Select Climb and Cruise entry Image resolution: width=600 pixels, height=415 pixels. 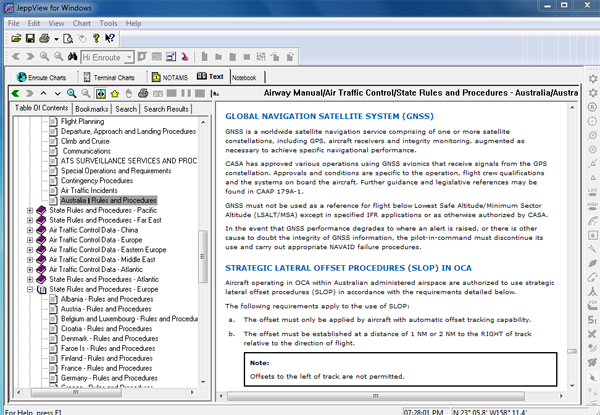point(85,141)
